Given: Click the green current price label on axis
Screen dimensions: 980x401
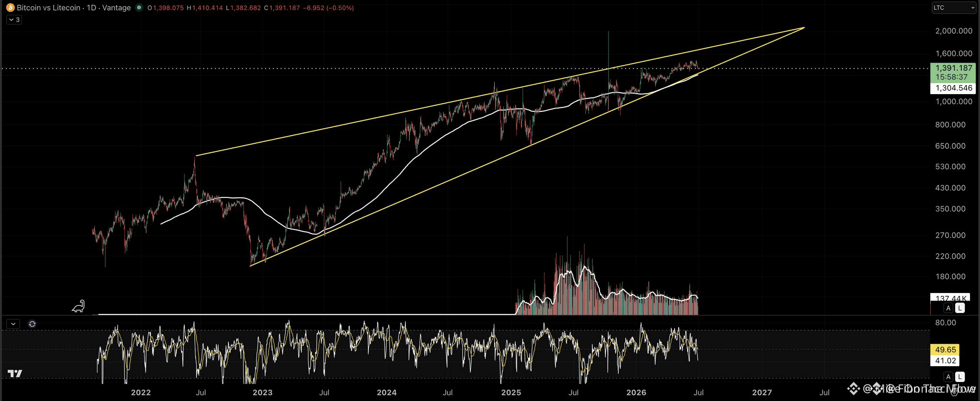Looking at the screenshot, I should (x=952, y=72).
